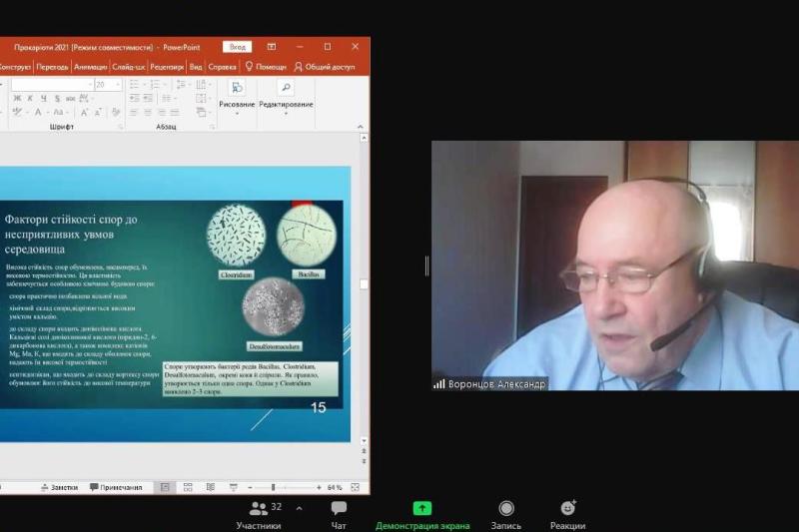Open line spacing dropdown
This screenshot has width=799, height=532.
coord(182,85)
